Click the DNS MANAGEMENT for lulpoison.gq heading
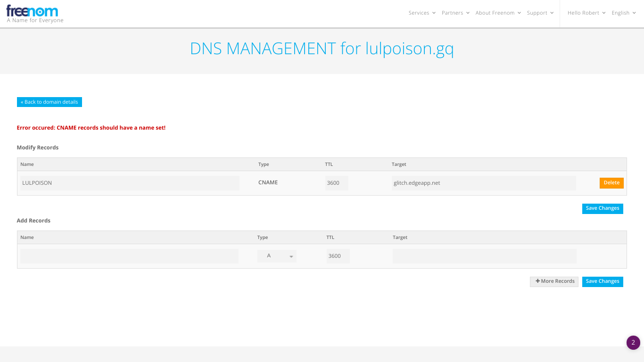This screenshot has height=362, width=644. pyautogui.click(x=322, y=49)
